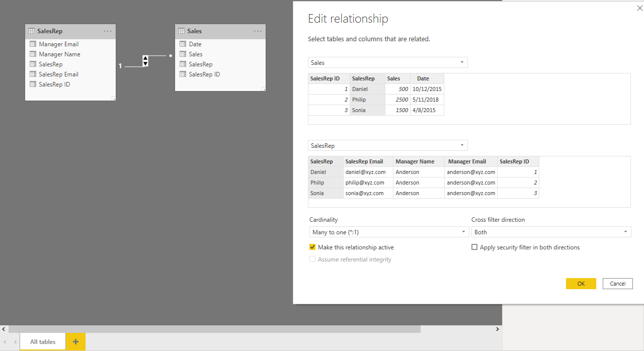The image size is (644, 351).
Task: Open the Sales table options ellipsis menu
Action: point(258,31)
